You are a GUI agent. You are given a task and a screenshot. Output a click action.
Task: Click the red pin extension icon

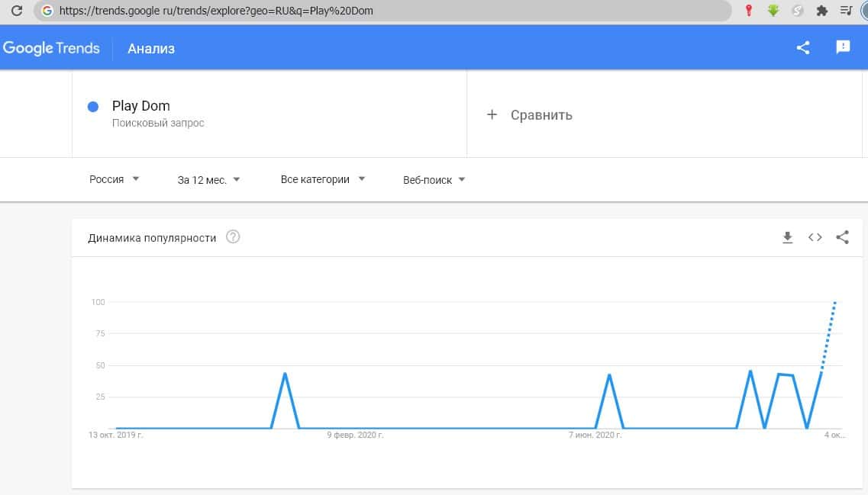(x=750, y=11)
